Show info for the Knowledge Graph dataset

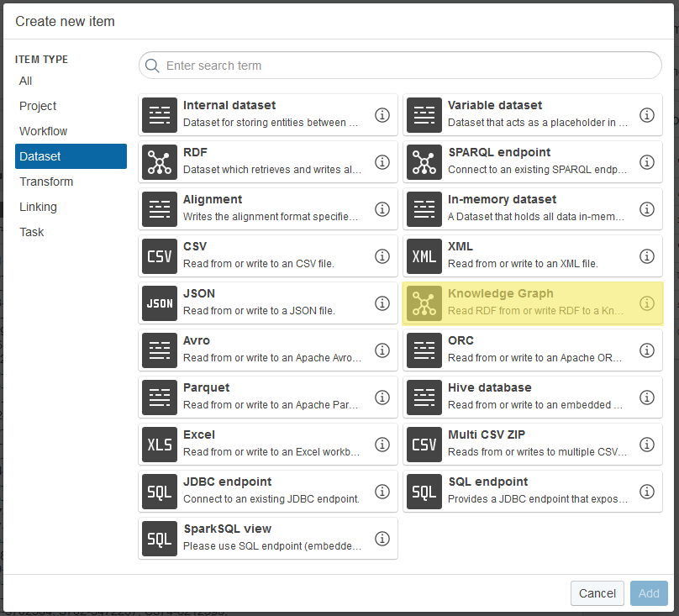coord(647,303)
